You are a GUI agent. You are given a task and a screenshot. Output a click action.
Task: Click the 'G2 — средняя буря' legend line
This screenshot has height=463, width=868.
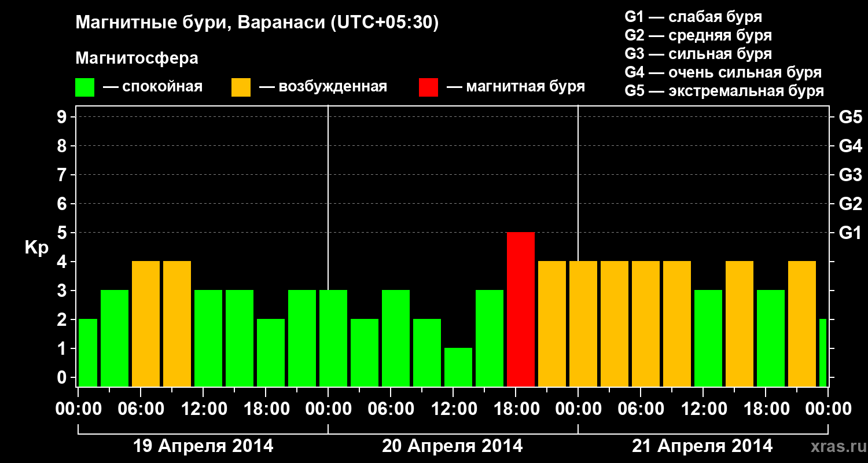coord(698,35)
